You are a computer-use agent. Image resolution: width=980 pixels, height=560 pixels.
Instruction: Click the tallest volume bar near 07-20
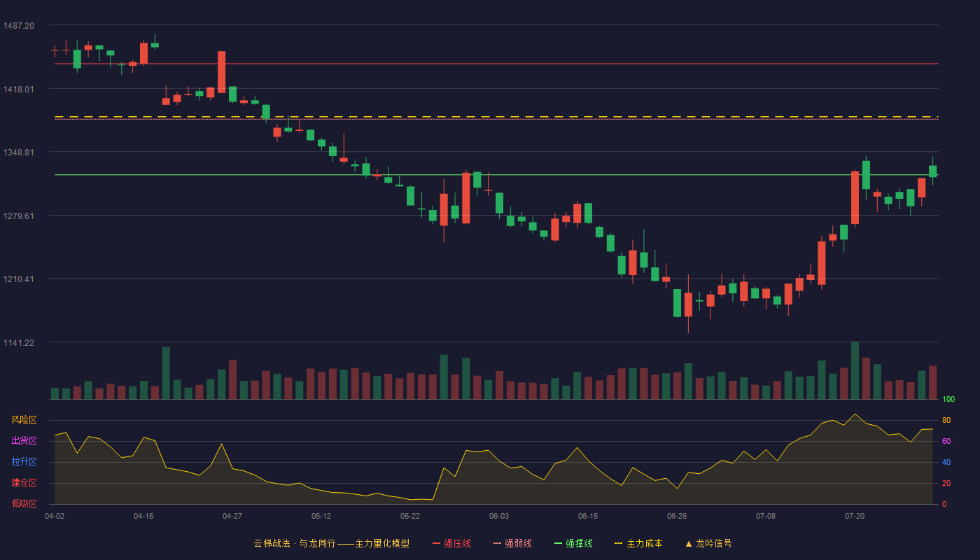855,370
